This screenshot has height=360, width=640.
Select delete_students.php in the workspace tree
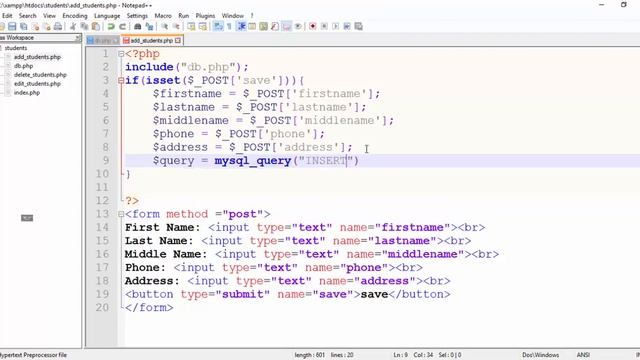40,75
